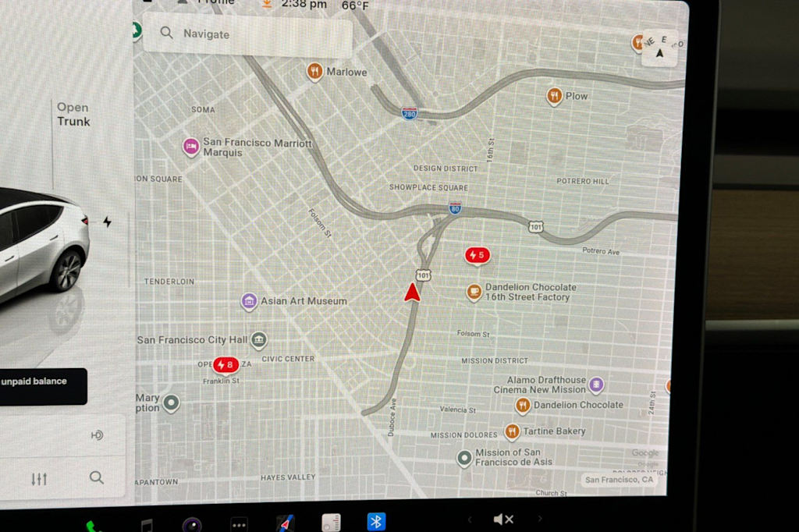Viewport: 799px width, 532px height.
Task: Tap the Interstate 80 shield
Action: pos(455,208)
